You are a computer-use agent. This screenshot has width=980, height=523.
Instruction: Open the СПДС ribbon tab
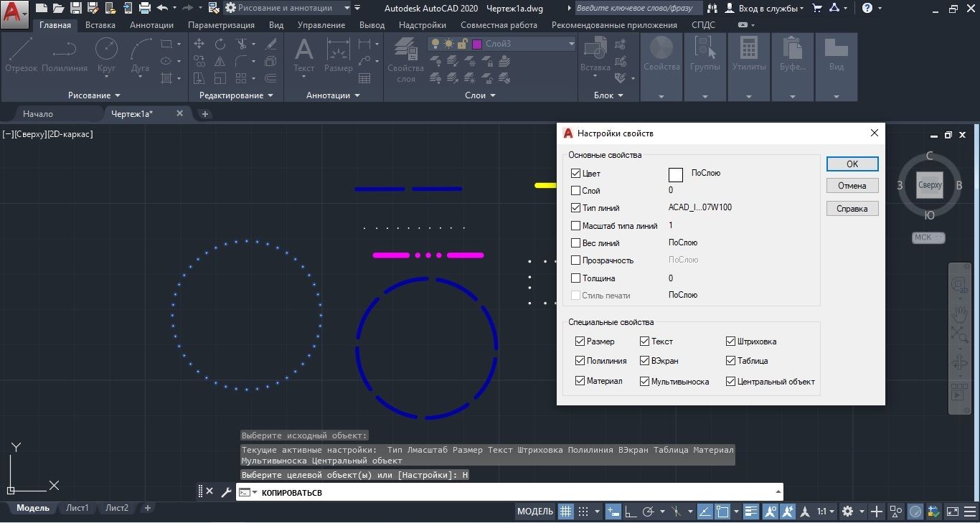tap(703, 24)
